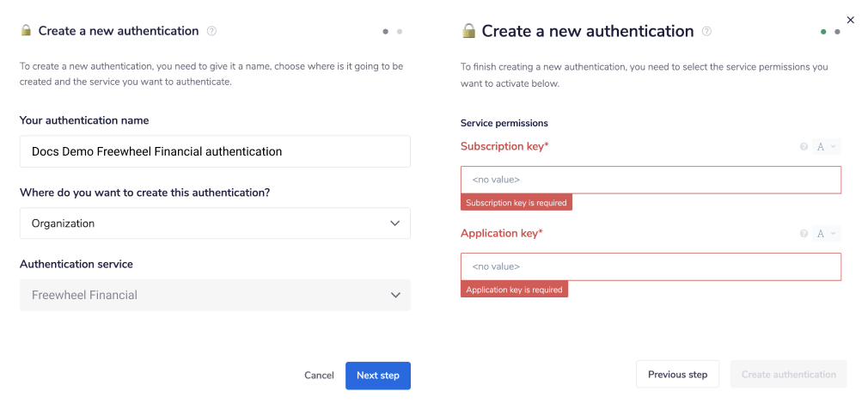Click the Create authentication button
The width and height of the screenshot is (868, 410).
(788, 375)
